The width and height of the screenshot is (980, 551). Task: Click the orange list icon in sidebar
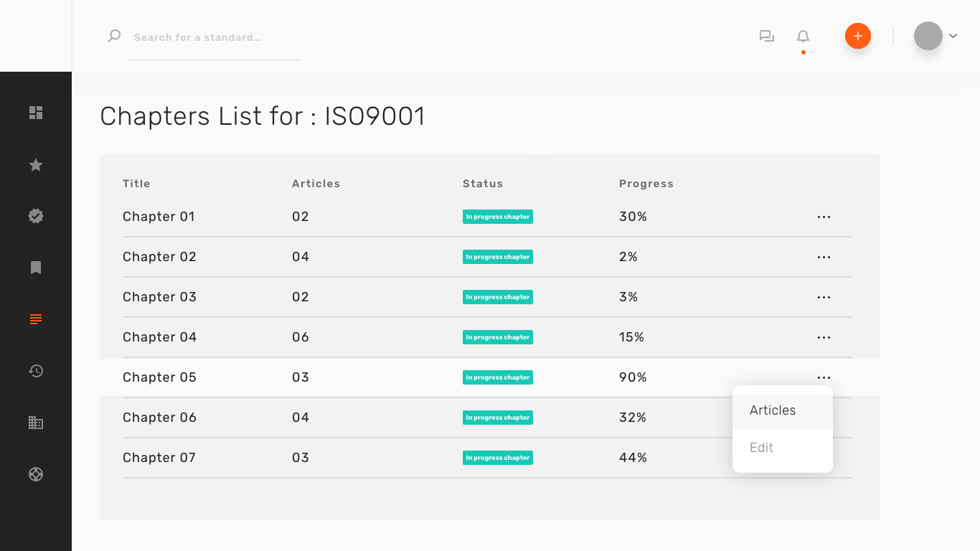click(36, 319)
